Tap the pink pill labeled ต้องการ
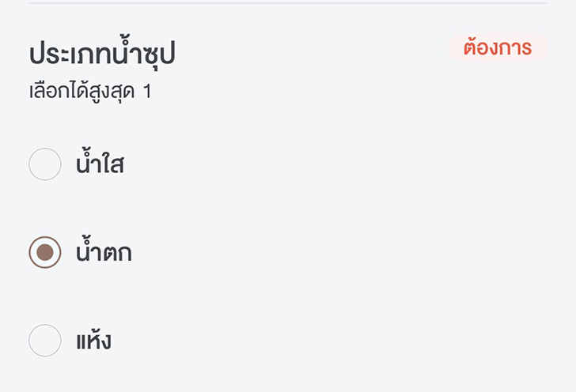 tap(498, 48)
